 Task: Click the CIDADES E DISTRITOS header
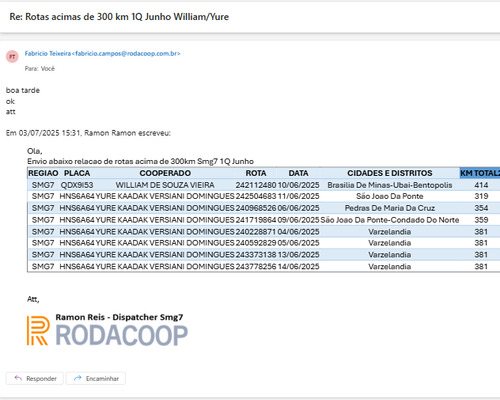(x=390, y=173)
